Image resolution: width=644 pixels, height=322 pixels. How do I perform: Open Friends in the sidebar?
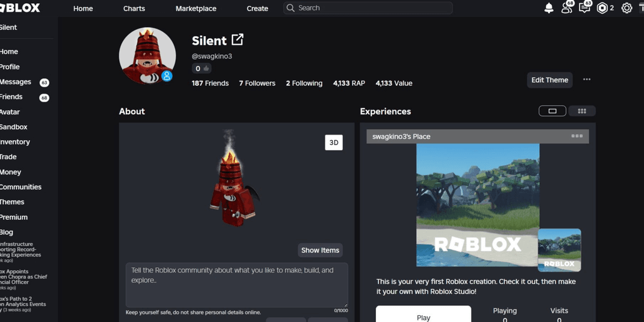click(x=11, y=97)
